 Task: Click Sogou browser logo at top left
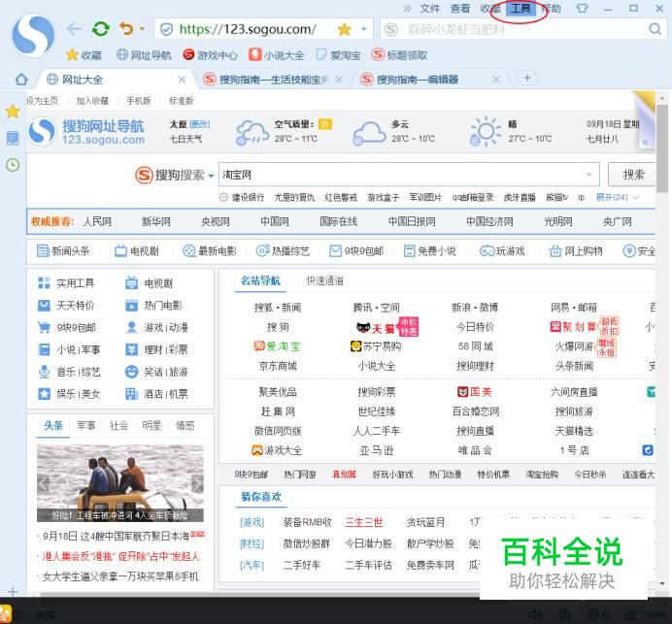[33, 35]
